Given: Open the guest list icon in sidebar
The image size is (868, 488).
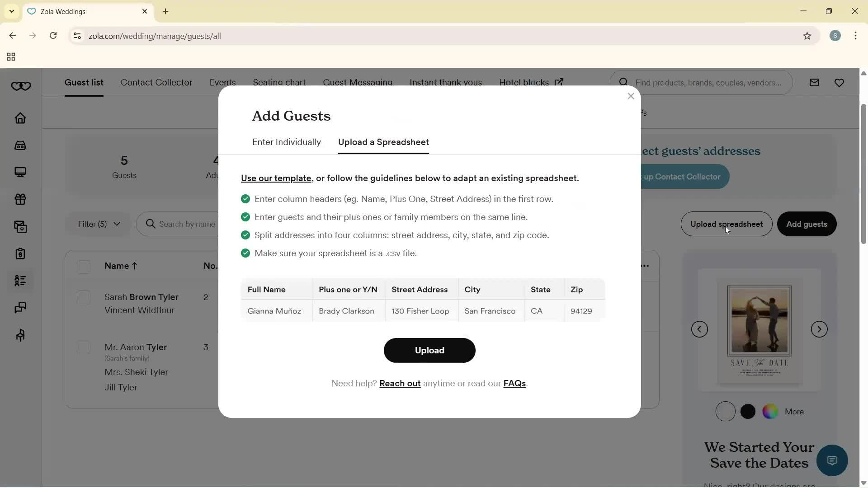Looking at the screenshot, I should (x=20, y=281).
